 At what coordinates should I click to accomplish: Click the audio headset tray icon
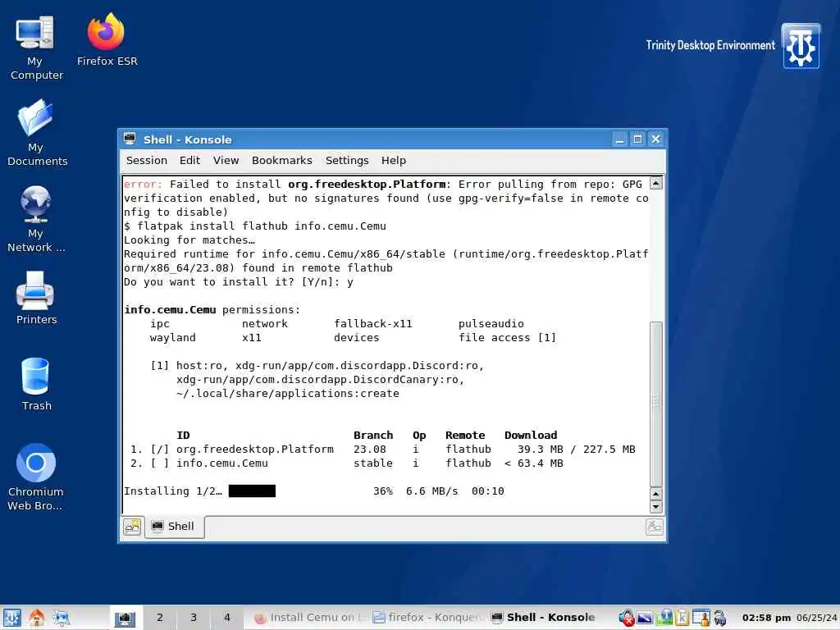(x=720, y=618)
